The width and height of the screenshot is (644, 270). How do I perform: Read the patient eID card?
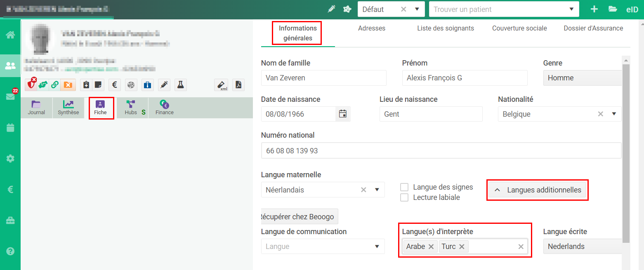click(x=632, y=9)
